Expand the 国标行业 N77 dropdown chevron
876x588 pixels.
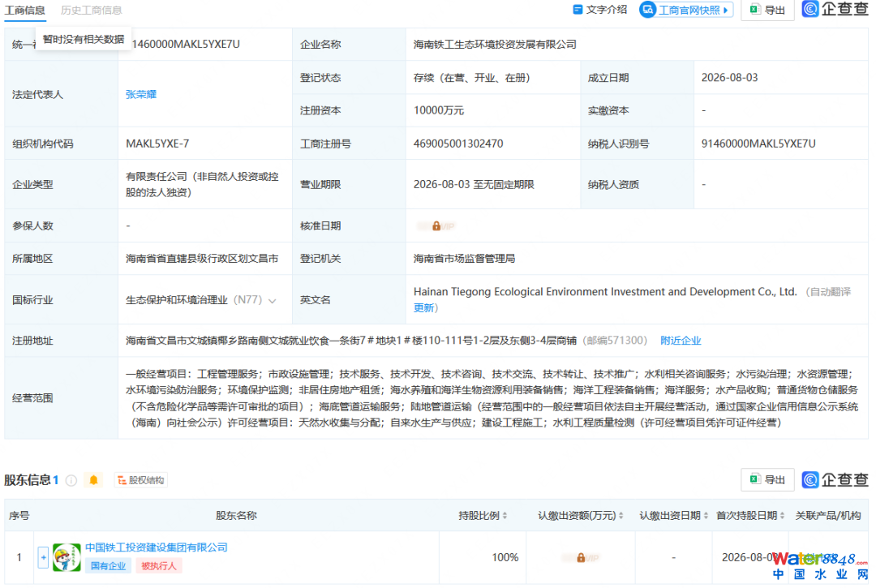(x=273, y=301)
